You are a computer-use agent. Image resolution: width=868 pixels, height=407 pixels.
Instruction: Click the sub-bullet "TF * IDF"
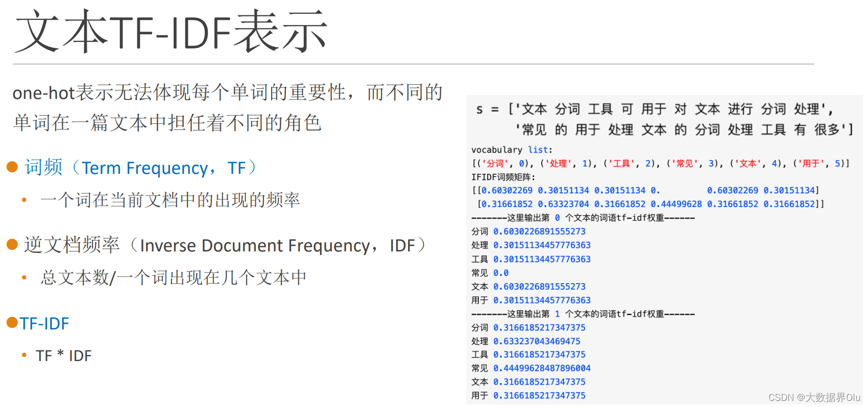point(64,355)
